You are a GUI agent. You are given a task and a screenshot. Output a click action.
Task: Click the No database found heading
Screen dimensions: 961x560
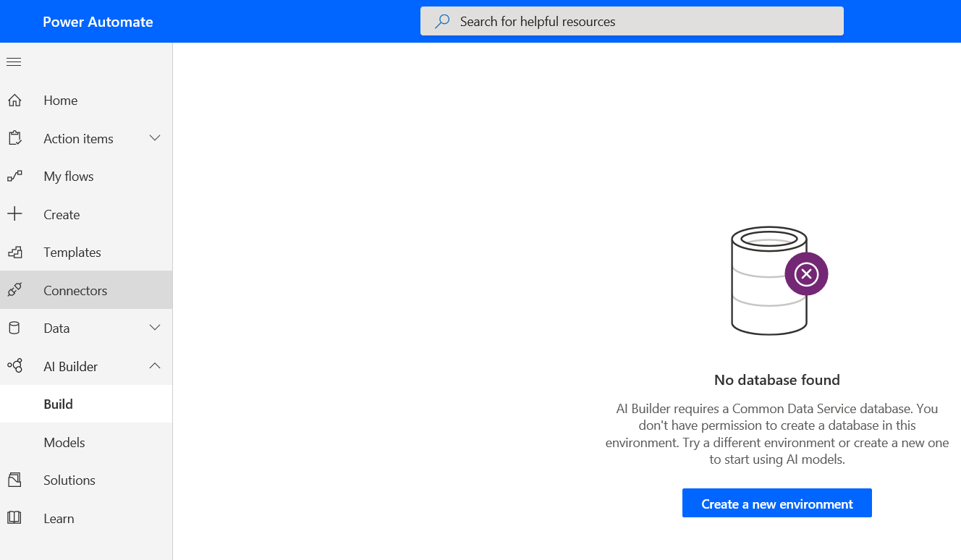point(776,380)
